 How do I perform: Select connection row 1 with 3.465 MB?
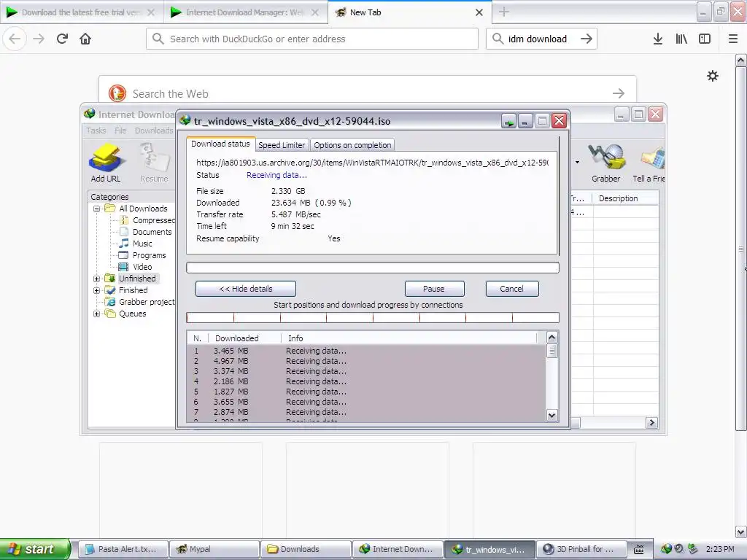[x=366, y=351]
